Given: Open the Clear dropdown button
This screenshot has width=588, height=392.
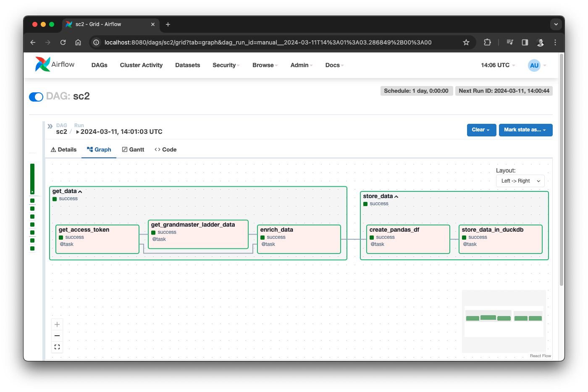Looking at the screenshot, I should [x=481, y=130].
